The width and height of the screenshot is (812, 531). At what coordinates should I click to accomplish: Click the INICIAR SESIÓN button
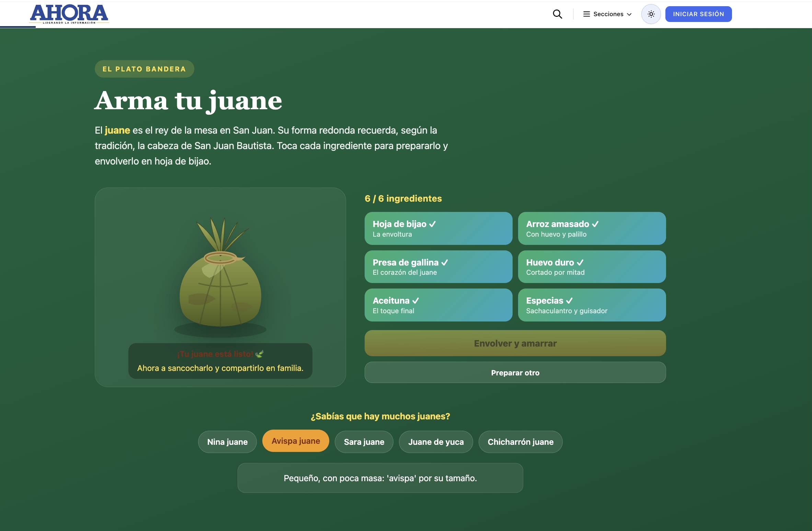click(698, 14)
